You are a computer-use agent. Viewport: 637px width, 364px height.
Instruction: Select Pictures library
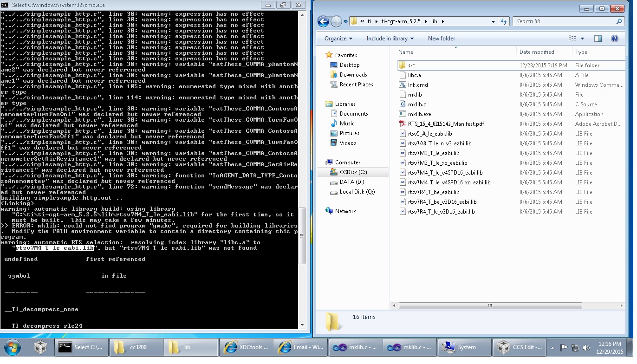point(350,133)
